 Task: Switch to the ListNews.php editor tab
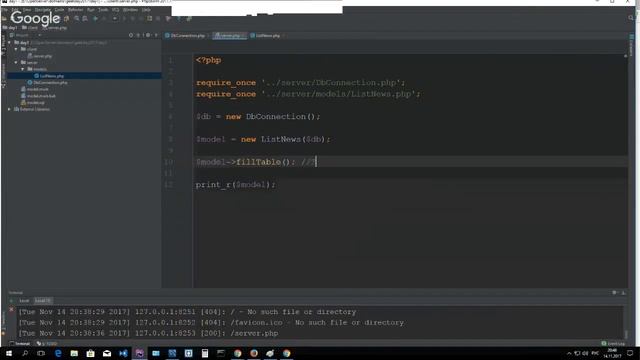coord(267,36)
